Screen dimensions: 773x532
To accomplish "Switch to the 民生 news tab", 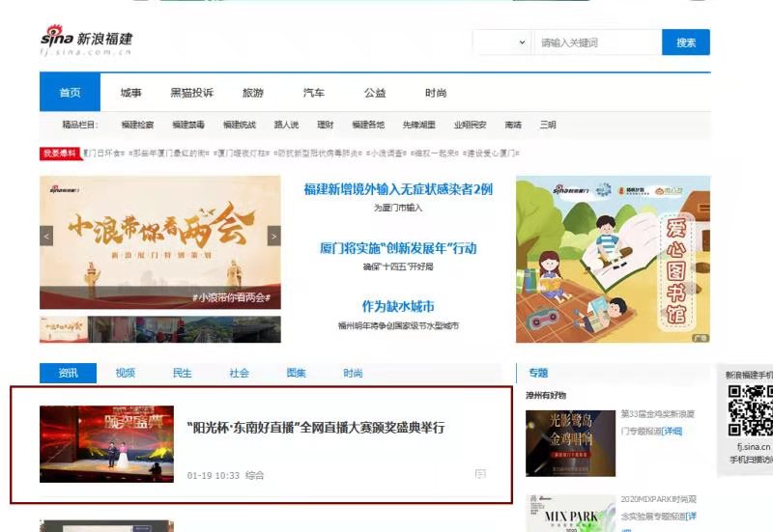I will pos(182,373).
